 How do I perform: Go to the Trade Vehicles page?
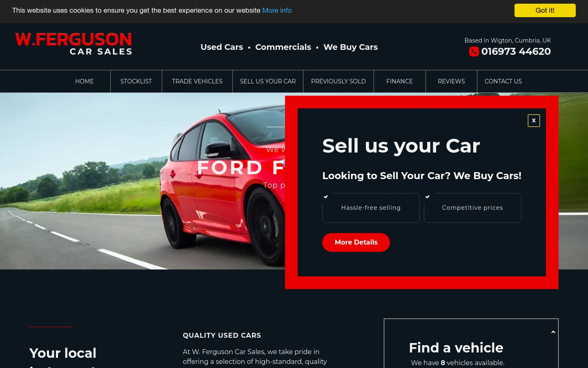tap(197, 81)
